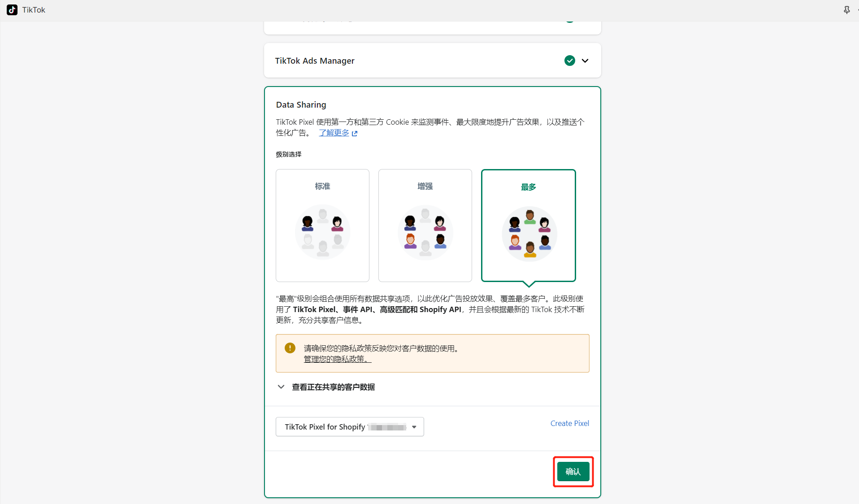The image size is (859, 504).
Task: Click the Create Pixel link
Action: (x=569, y=423)
